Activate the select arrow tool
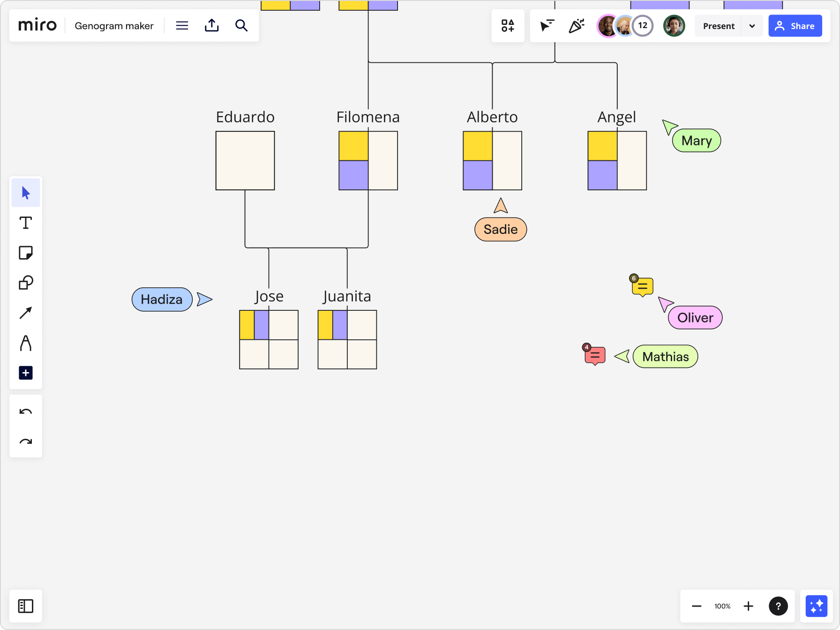Viewport: 840px width, 630px height. pyautogui.click(x=26, y=192)
